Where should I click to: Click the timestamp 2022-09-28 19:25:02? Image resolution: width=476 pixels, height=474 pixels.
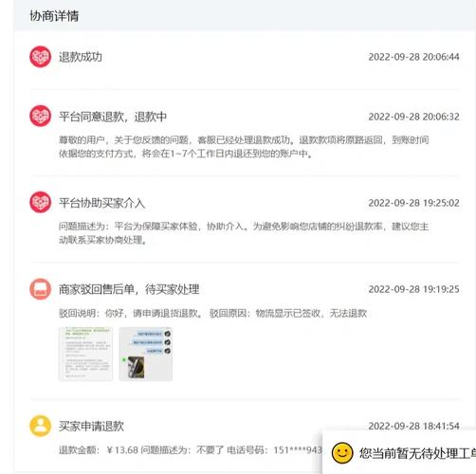coord(413,203)
